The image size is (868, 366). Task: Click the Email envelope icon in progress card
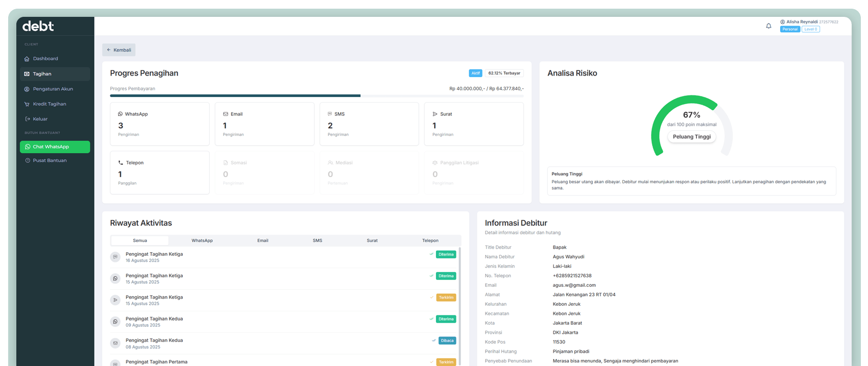pos(226,114)
